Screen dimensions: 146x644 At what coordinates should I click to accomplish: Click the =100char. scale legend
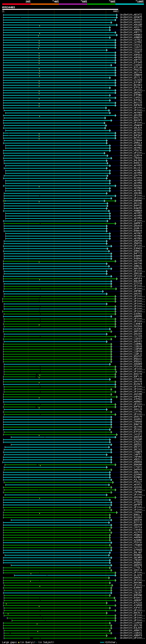(109, 642)
